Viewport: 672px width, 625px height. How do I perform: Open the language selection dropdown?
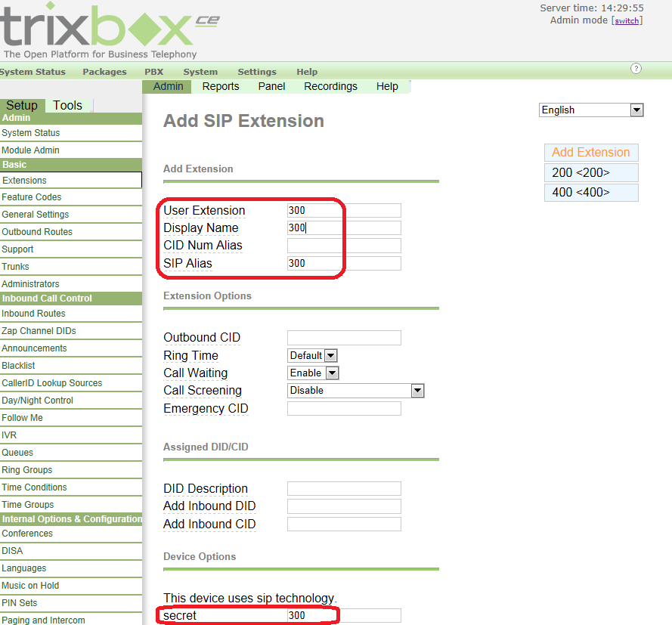tap(591, 110)
